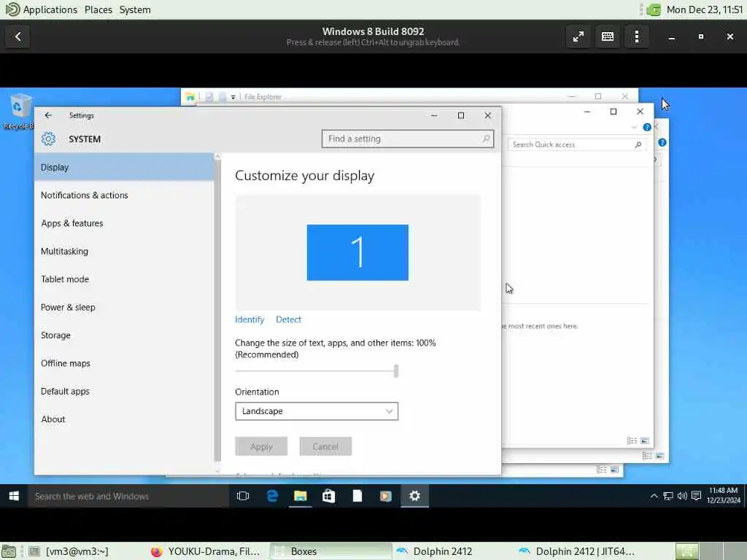Switch File Explorer to large icons view
The height and width of the screenshot is (560, 747).
coord(645,441)
